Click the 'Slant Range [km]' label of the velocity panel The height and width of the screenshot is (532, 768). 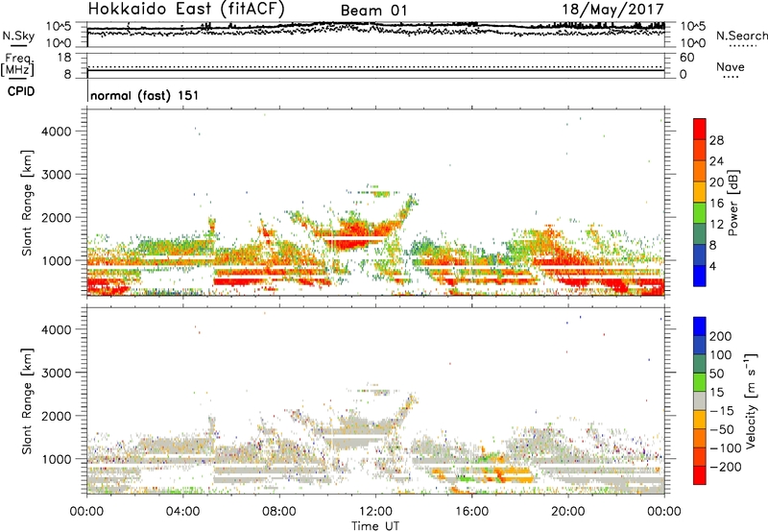pyautogui.click(x=27, y=400)
